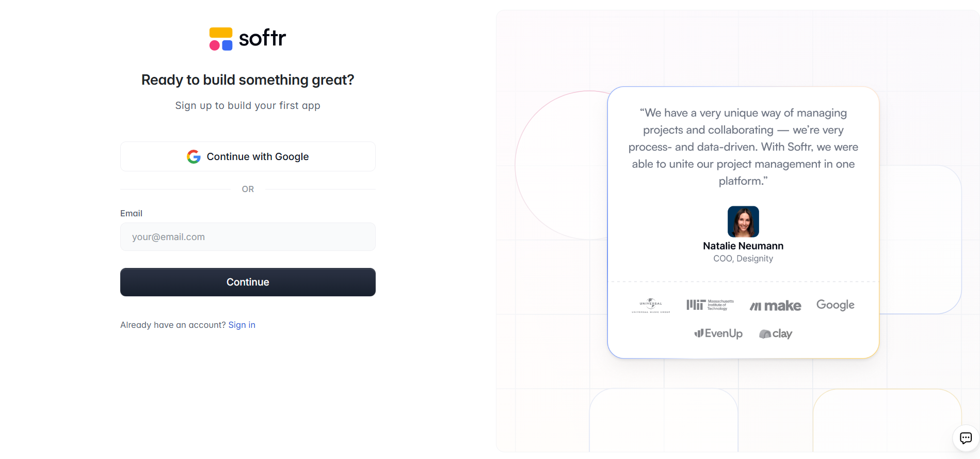The height and width of the screenshot is (459, 980).
Task: Click Natalie Neumann's profile photo
Action: [743, 221]
